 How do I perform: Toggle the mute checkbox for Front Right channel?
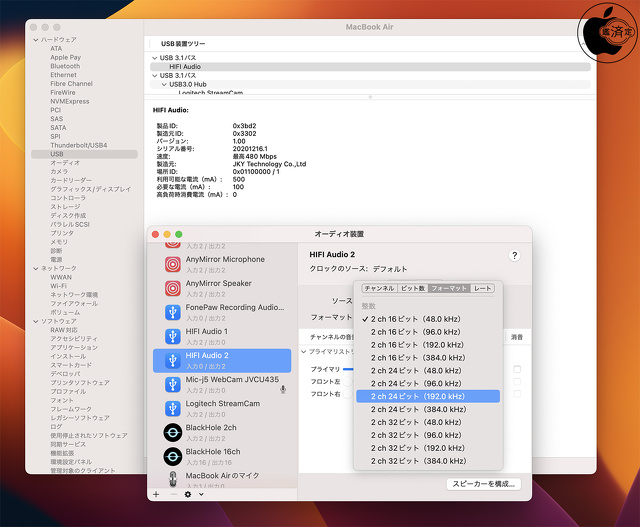(517, 394)
